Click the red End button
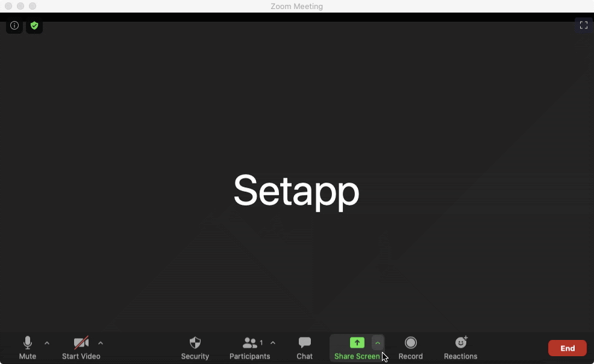The width and height of the screenshot is (594, 364). tap(567, 348)
